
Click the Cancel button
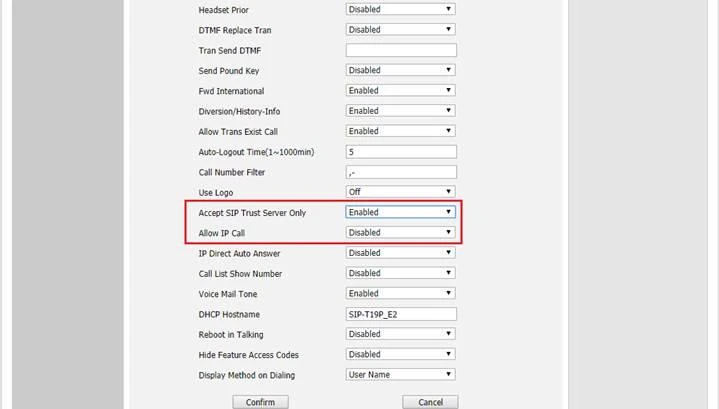tap(430, 402)
